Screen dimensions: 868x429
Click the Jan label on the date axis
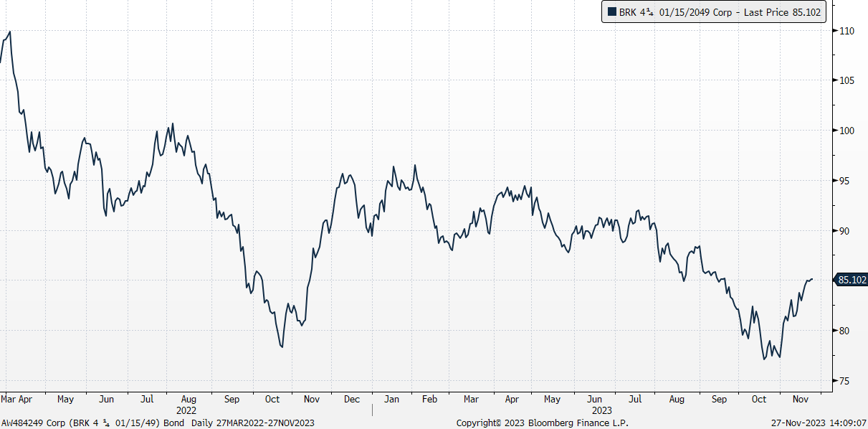[393, 399]
